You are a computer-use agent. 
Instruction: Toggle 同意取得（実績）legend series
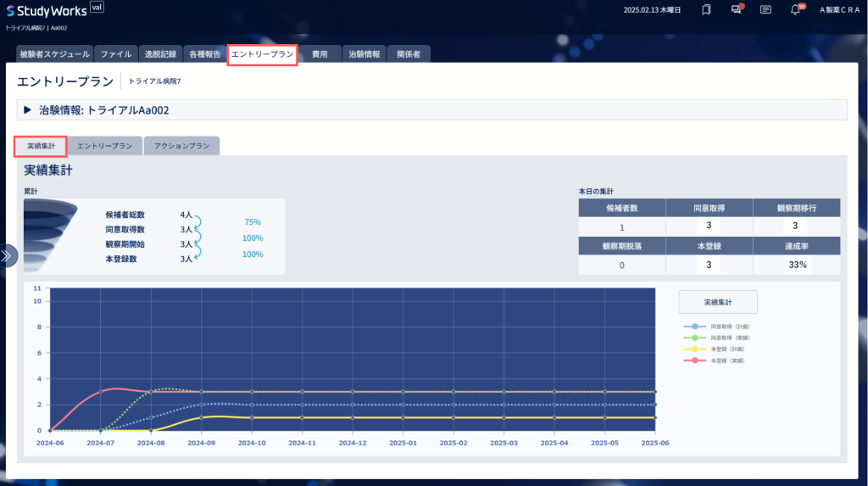point(717,338)
